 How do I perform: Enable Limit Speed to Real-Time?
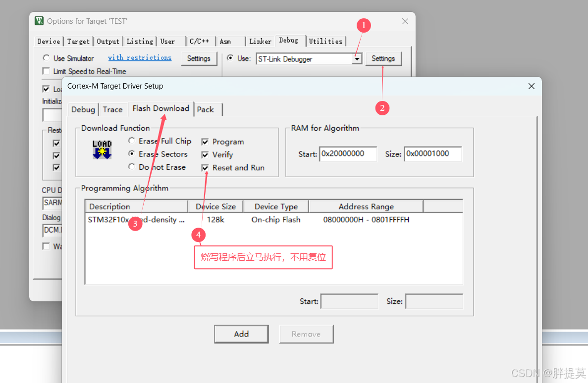(x=46, y=71)
